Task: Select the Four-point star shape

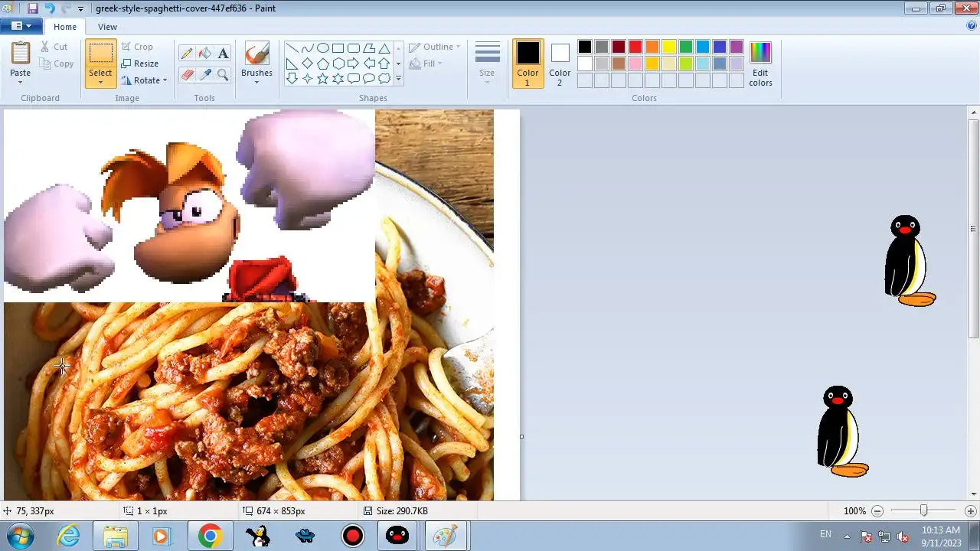Action: tap(307, 78)
